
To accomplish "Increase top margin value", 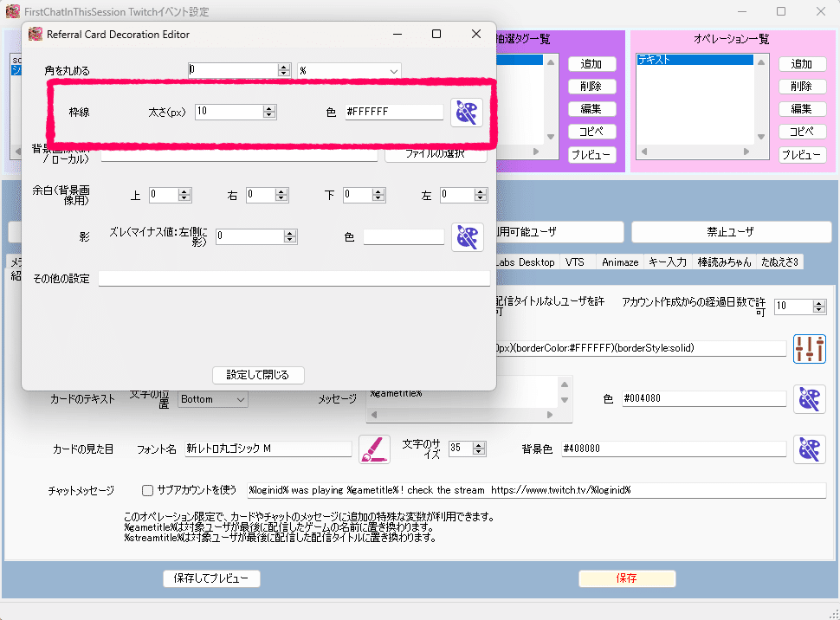I will coord(184,192).
